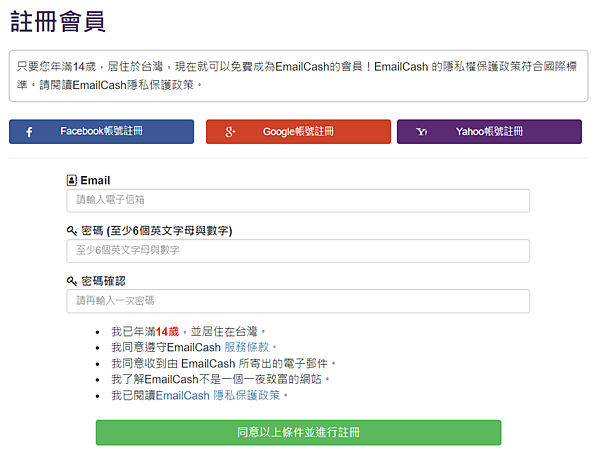Viewport: 600px width, 455px height.
Task: Focus the Email field 請輸入電子信箱
Action: (x=298, y=201)
